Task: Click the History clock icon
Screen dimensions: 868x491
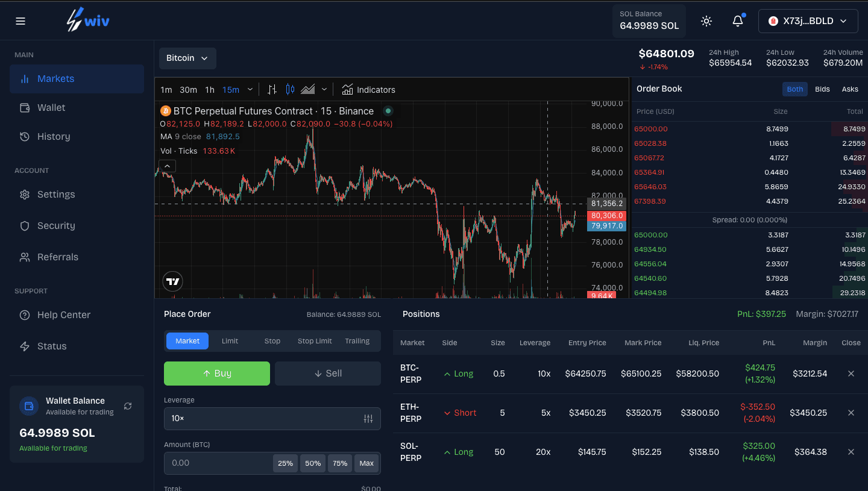Action: click(x=25, y=137)
